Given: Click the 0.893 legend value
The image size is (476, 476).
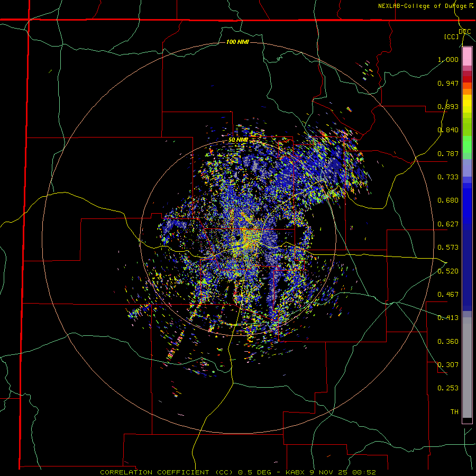Looking at the screenshot, I should click(x=448, y=106).
